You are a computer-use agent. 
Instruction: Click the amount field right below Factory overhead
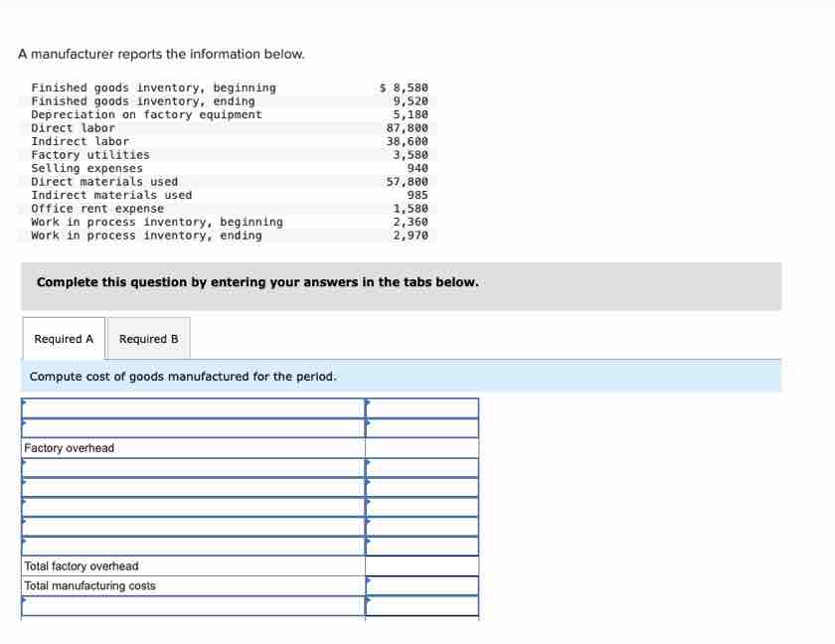click(421, 468)
